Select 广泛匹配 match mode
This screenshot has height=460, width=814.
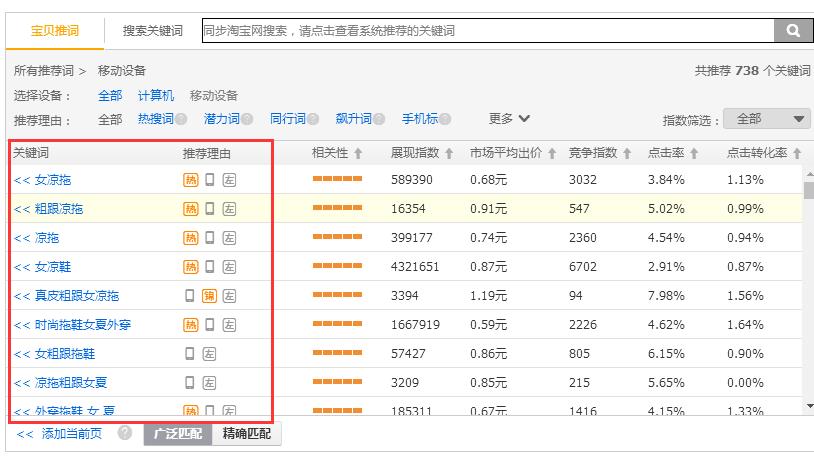(178, 433)
